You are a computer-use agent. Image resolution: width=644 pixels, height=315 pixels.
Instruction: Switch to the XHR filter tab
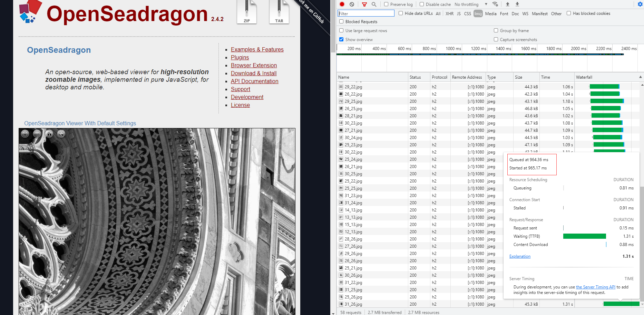(449, 13)
